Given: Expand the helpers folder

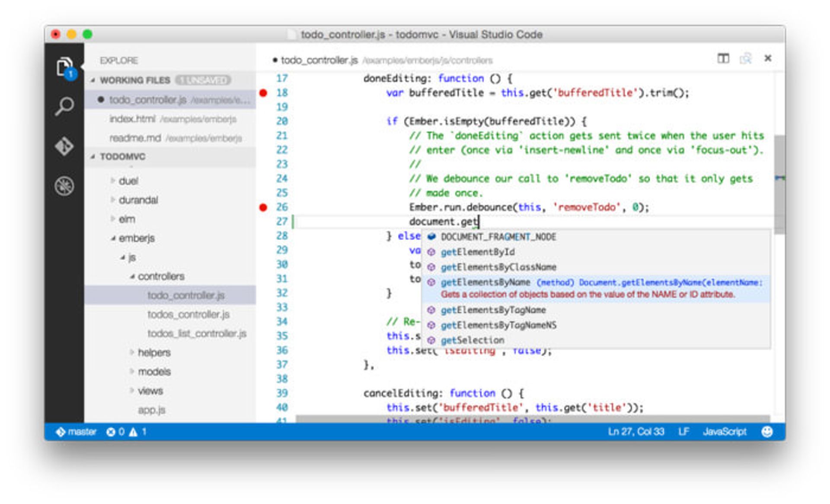Looking at the screenshot, I should [x=132, y=352].
